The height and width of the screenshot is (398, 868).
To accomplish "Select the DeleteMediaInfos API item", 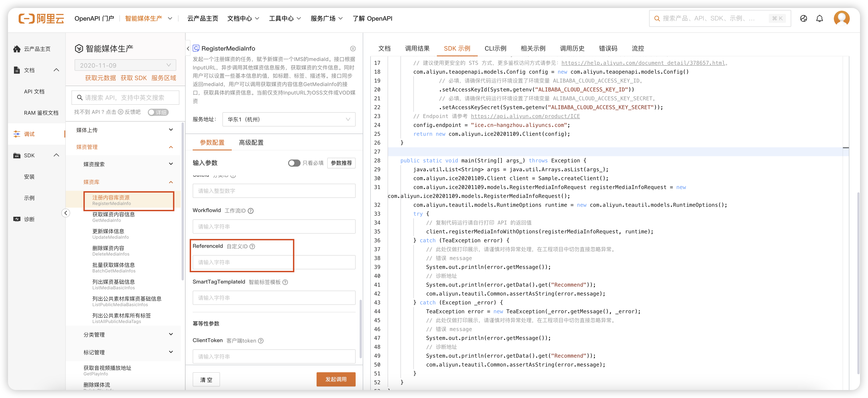I will [111, 250].
